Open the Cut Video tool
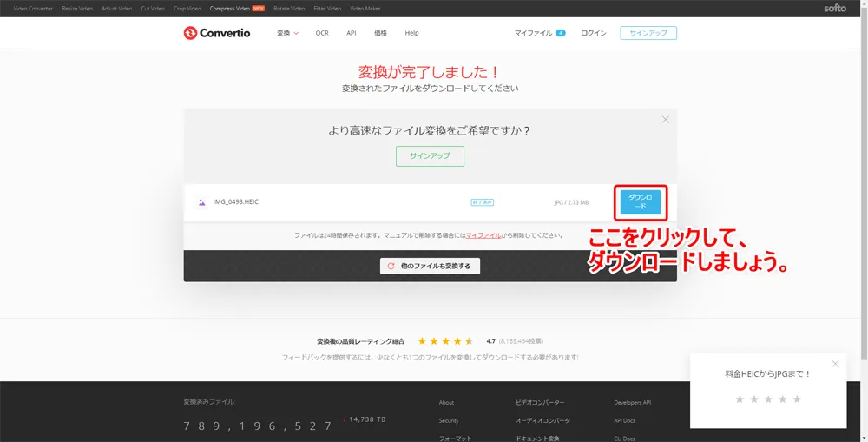This screenshot has width=868, height=442. point(153,9)
